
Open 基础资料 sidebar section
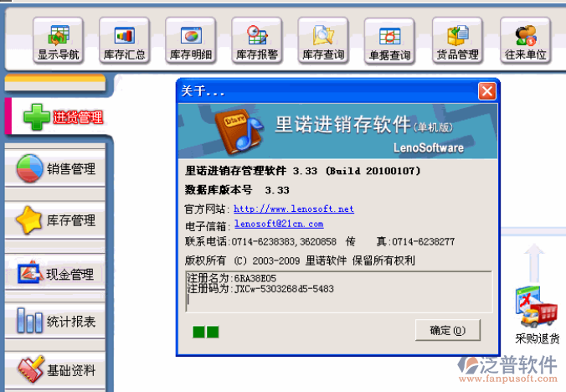pyautogui.click(x=55, y=370)
